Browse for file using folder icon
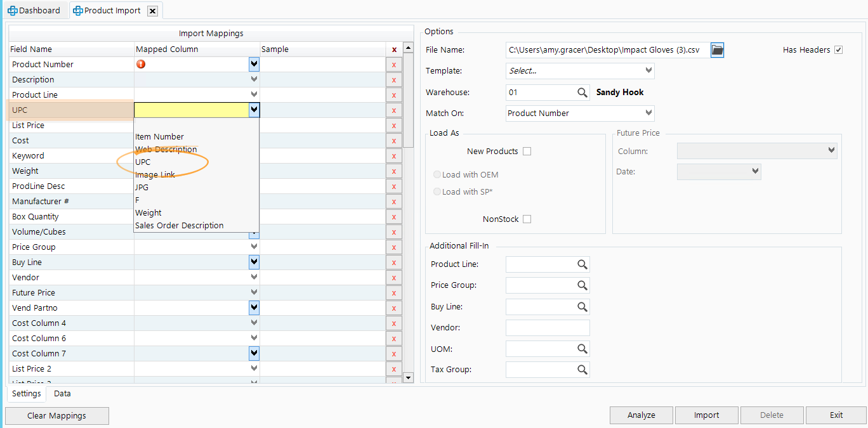The height and width of the screenshot is (428, 868). click(x=717, y=50)
